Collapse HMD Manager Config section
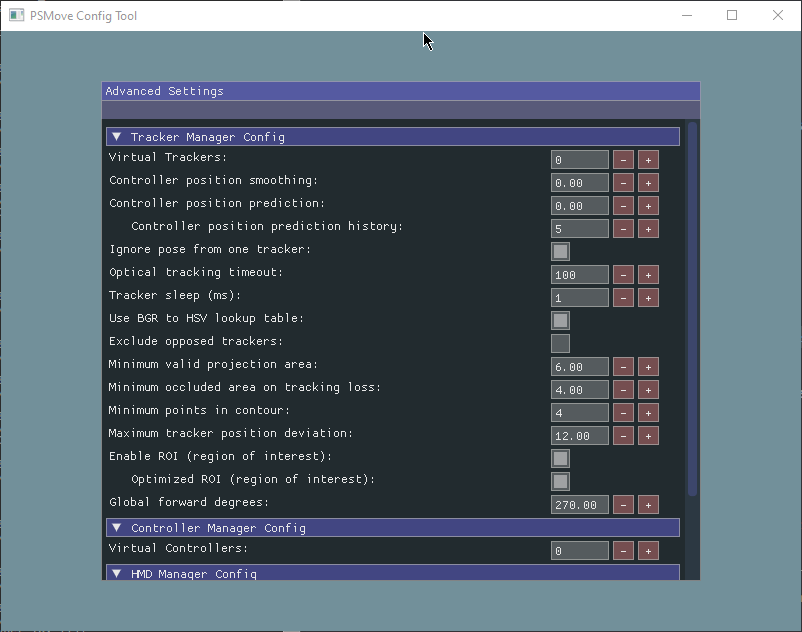Screen dimensions: 802x632 [x=393, y=572]
